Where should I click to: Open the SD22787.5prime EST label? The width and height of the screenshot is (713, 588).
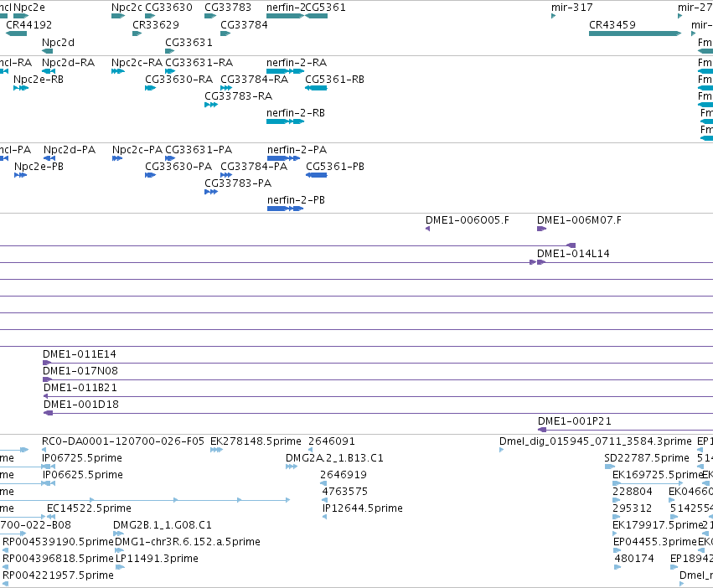[647, 458]
